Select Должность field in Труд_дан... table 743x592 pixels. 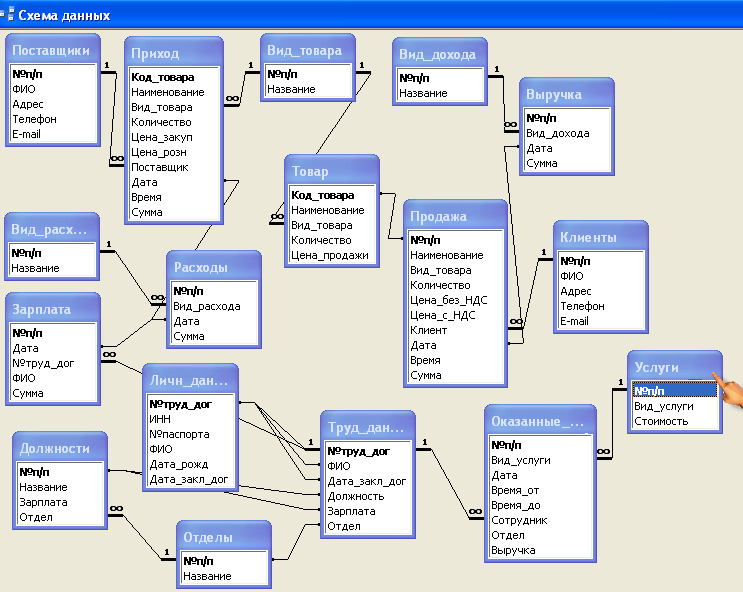[x=368, y=496]
